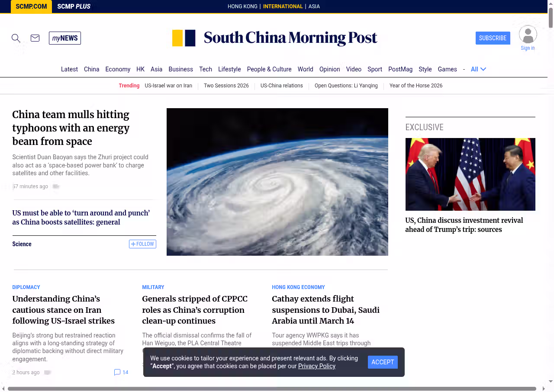Click the user profile avatar icon
Screen dimensions: 554x392
[528, 35]
